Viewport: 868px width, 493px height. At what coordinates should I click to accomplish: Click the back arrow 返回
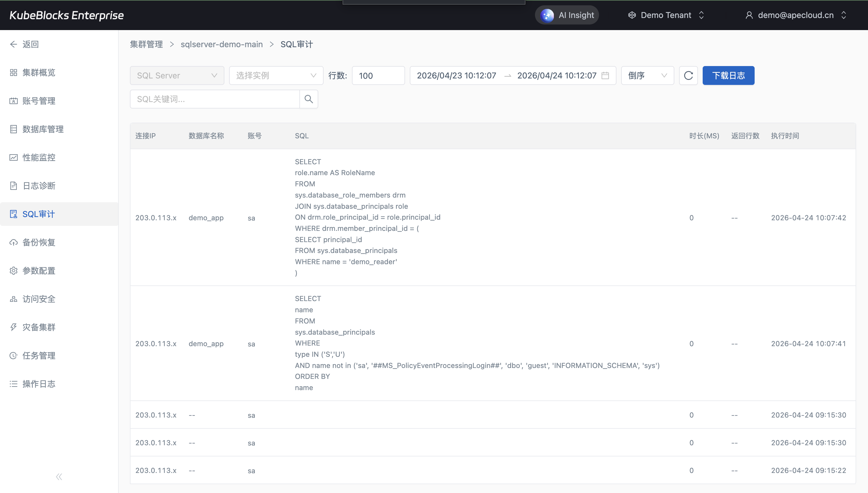point(25,44)
